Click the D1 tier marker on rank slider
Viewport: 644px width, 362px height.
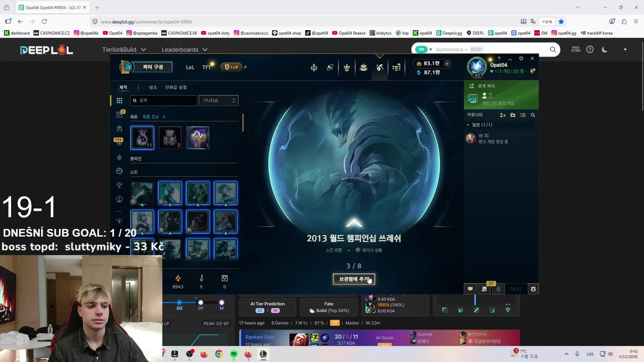[200, 303]
